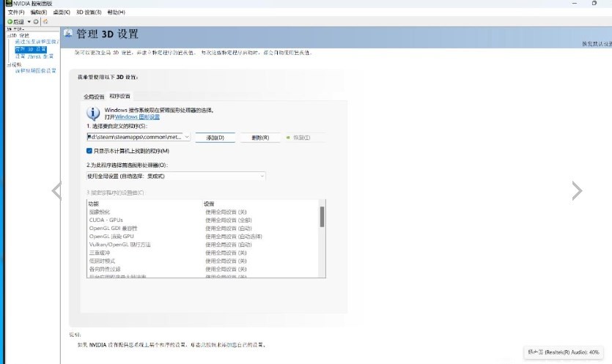The height and width of the screenshot is (364, 612).
Task: Open the 3D 设置(3) menu
Action: click(89, 12)
